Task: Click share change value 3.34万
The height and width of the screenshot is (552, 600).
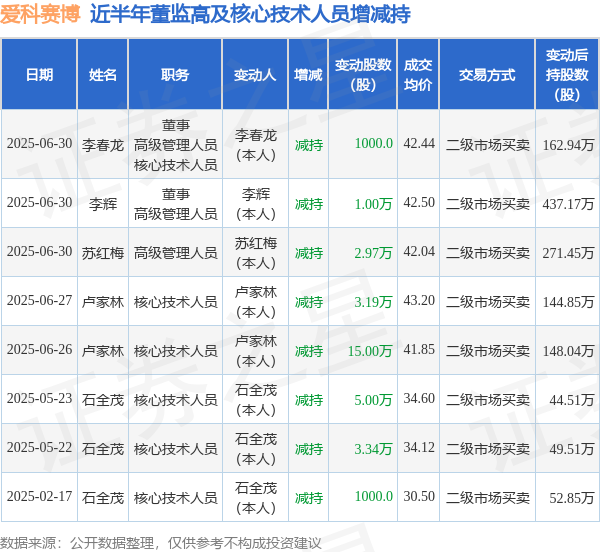Action: (373, 449)
